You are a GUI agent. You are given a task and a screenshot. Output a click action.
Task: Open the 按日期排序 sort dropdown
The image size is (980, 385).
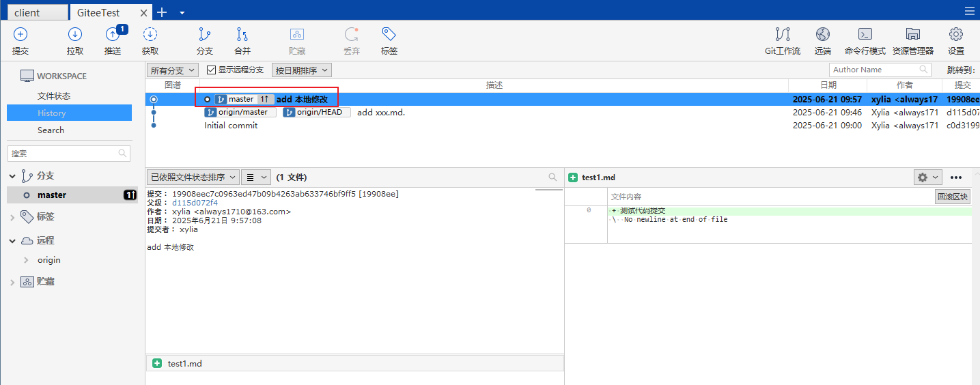(301, 70)
